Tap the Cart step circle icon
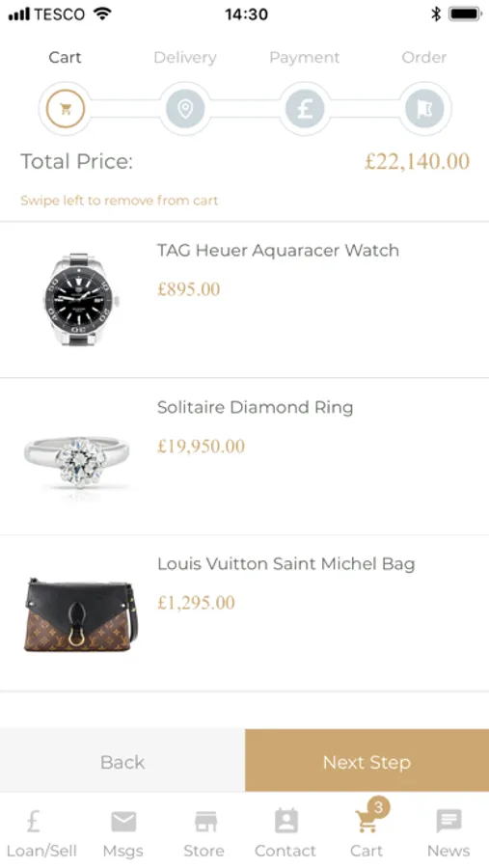The height and width of the screenshot is (868, 489). 66,109
